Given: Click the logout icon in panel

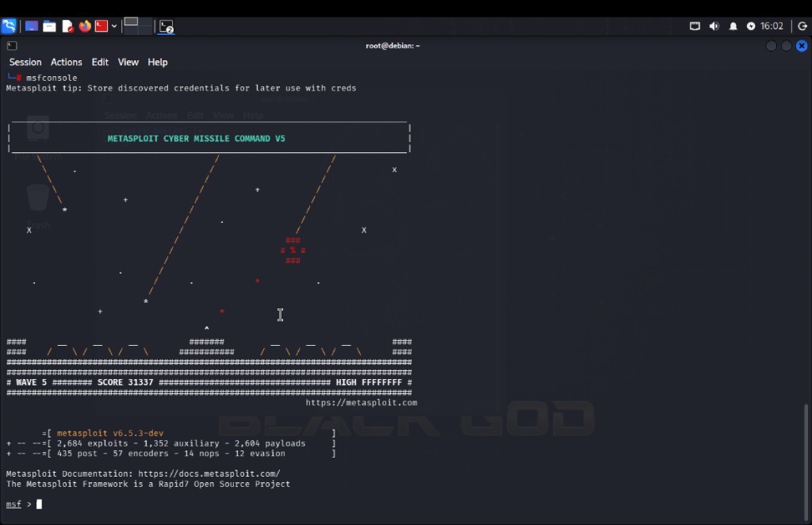Looking at the screenshot, I should pyautogui.click(x=802, y=26).
